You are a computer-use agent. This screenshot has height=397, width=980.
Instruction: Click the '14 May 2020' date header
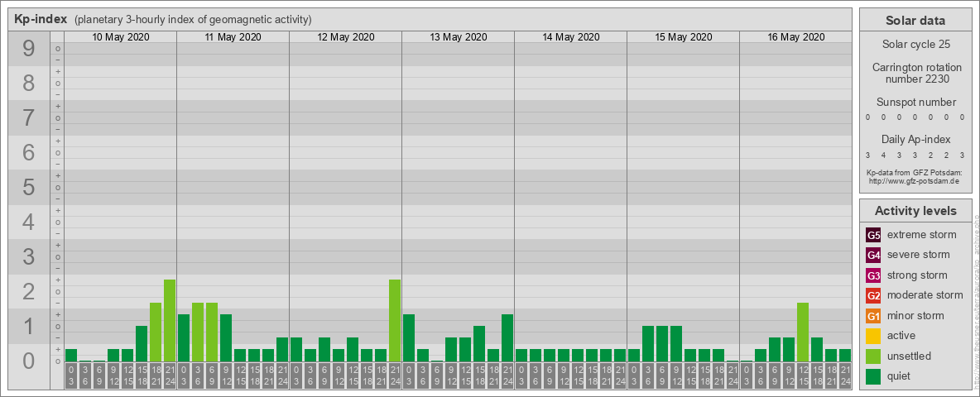click(x=570, y=37)
